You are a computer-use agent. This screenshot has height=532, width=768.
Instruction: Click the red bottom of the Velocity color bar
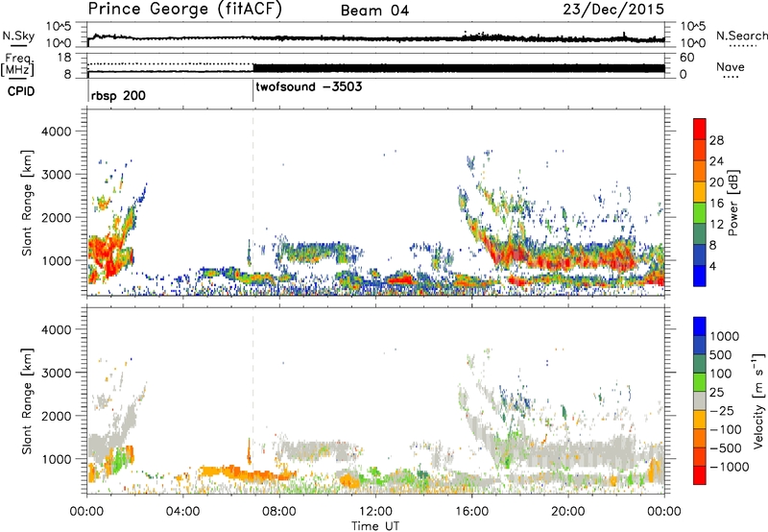point(700,475)
